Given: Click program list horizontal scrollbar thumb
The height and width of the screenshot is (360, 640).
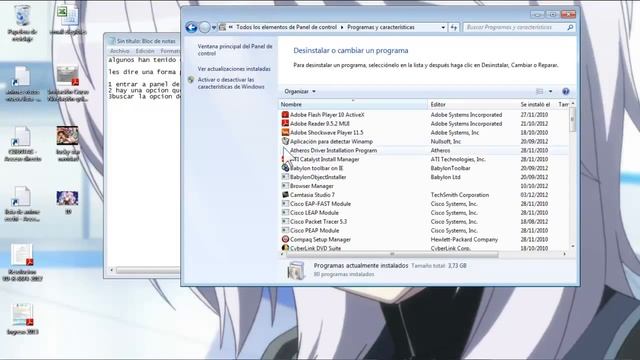Looking at the screenshot, I should point(392,254).
